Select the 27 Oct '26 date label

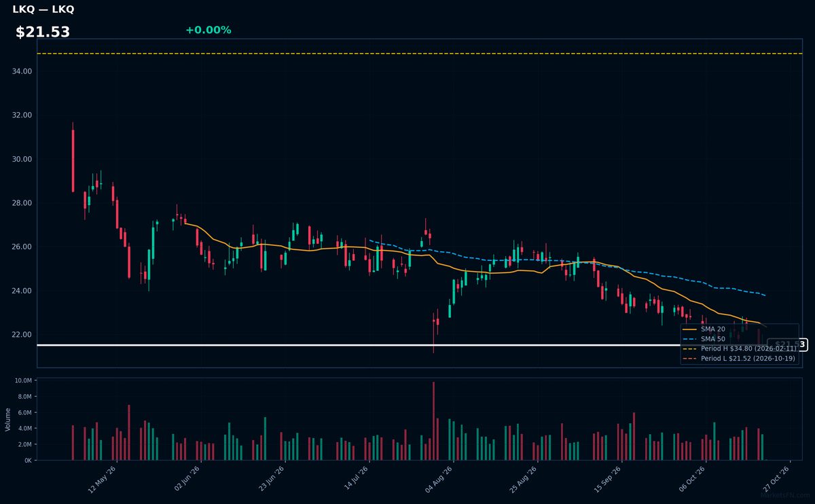point(776,478)
